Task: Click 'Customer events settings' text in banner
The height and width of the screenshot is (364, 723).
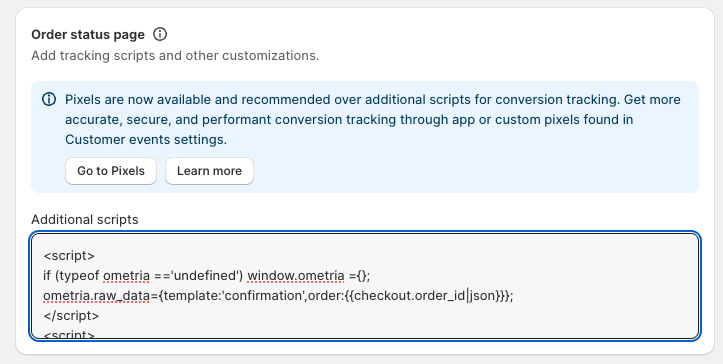Action: [146, 139]
